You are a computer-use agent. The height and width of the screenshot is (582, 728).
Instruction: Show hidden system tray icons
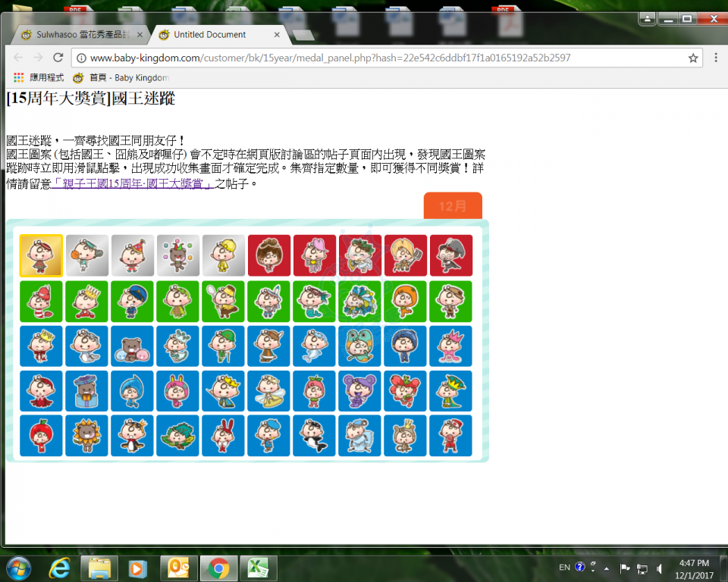coord(606,568)
